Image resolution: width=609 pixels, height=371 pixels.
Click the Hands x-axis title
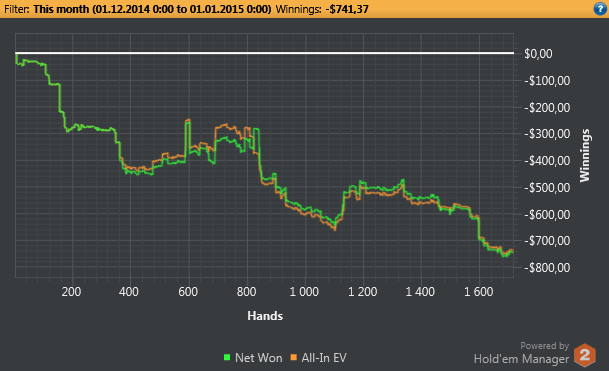265,316
